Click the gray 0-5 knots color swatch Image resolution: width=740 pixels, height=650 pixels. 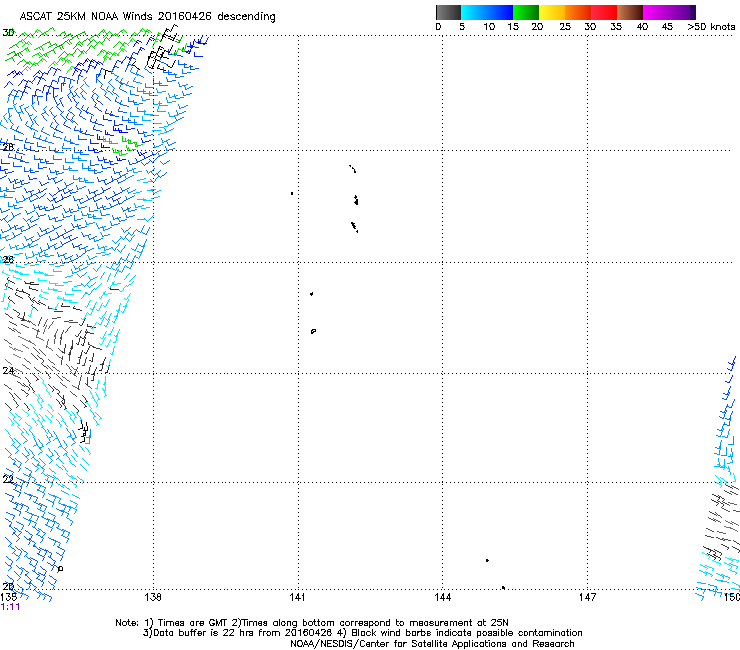448,12
